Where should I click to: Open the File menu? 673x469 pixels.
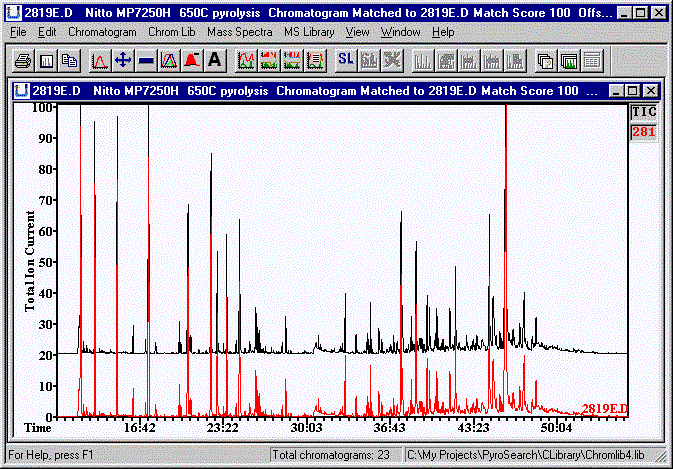coord(18,32)
